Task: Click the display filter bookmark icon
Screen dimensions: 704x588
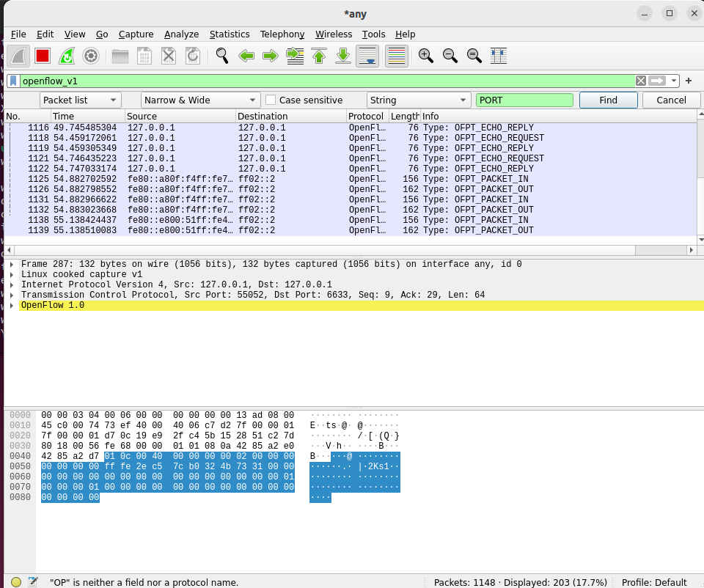Action: coord(13,81)
